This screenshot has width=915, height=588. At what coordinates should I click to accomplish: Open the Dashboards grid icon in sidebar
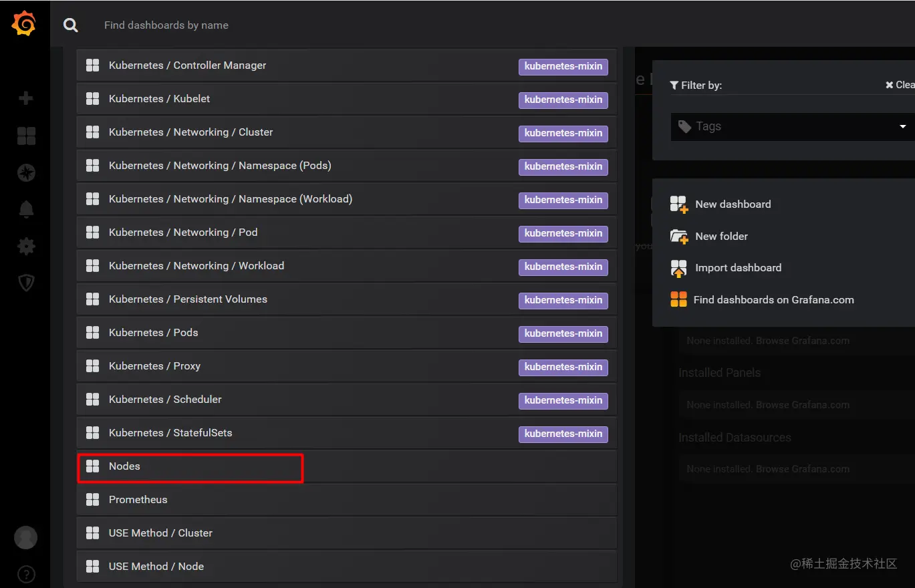(x=26, y=136)
